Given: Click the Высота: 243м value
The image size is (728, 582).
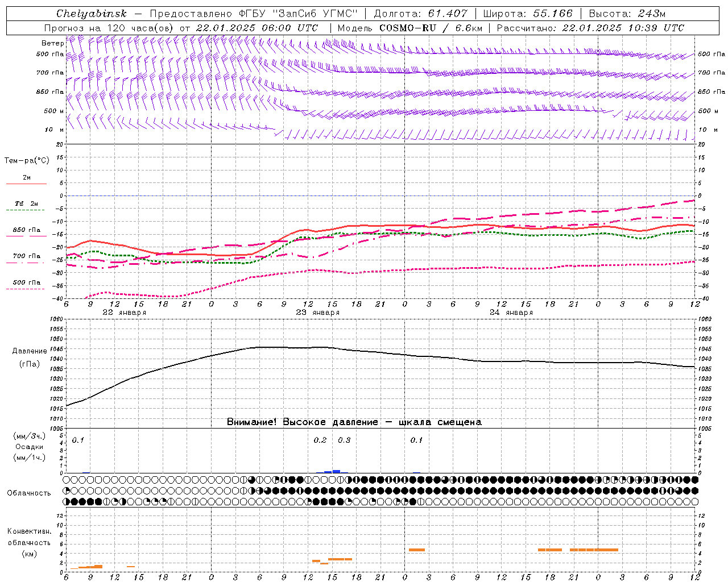Looking at the screenshot, I should point(627,14).
